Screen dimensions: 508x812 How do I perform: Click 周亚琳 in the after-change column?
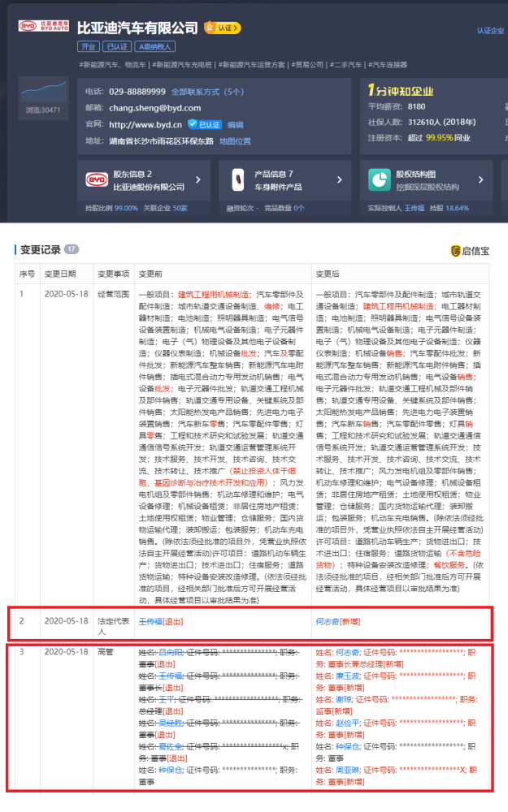[348, 770]
